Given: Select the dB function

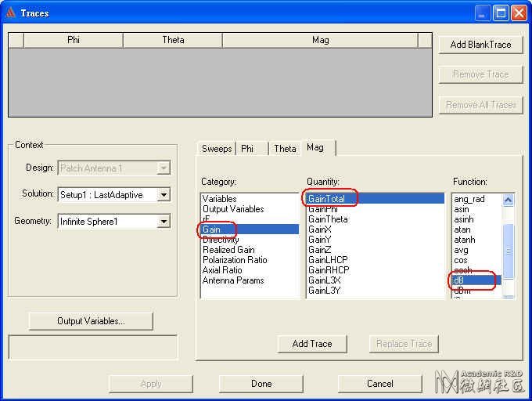Looking at the screenshot, I should (476, 280).
